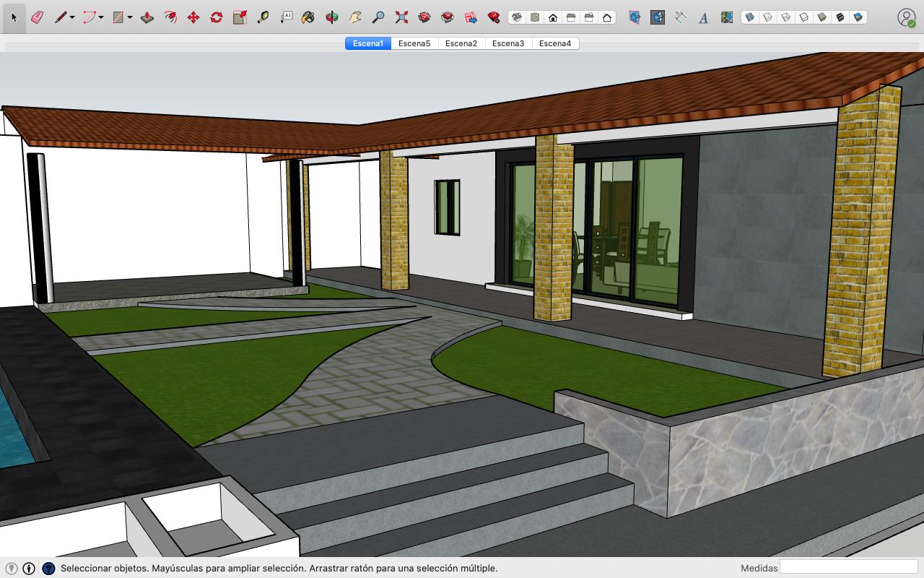Click the help question mark in status bar

(x=48, y=569)
